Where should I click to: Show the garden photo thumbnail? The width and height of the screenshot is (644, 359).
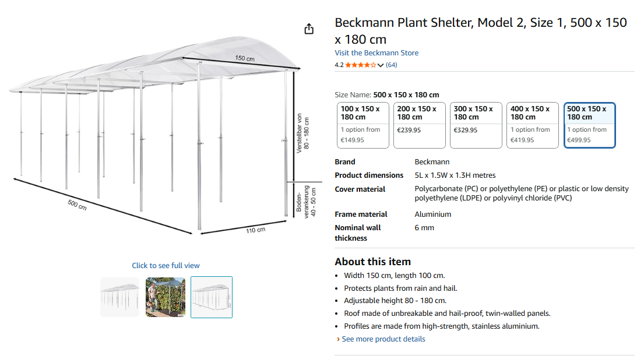(166, 297)
